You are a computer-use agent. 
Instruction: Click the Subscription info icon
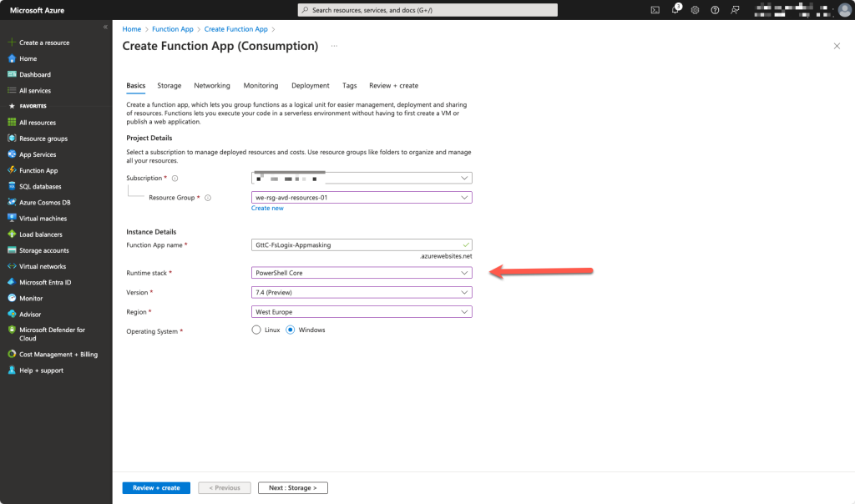[175, 179]
